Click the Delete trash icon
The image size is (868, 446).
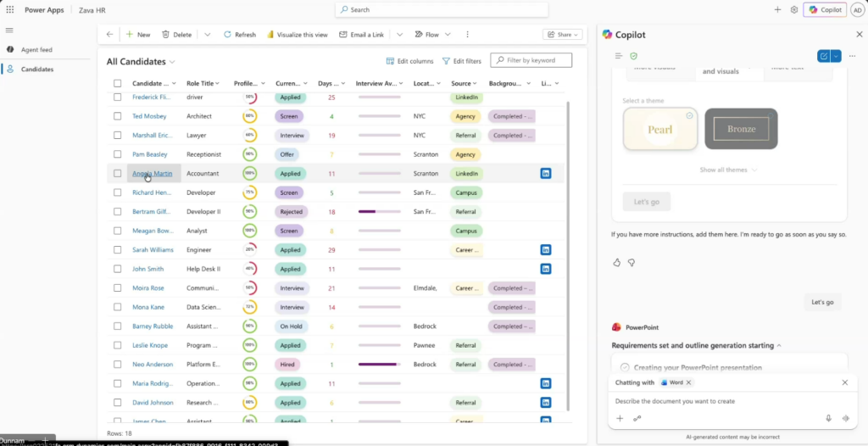point(165,35)
